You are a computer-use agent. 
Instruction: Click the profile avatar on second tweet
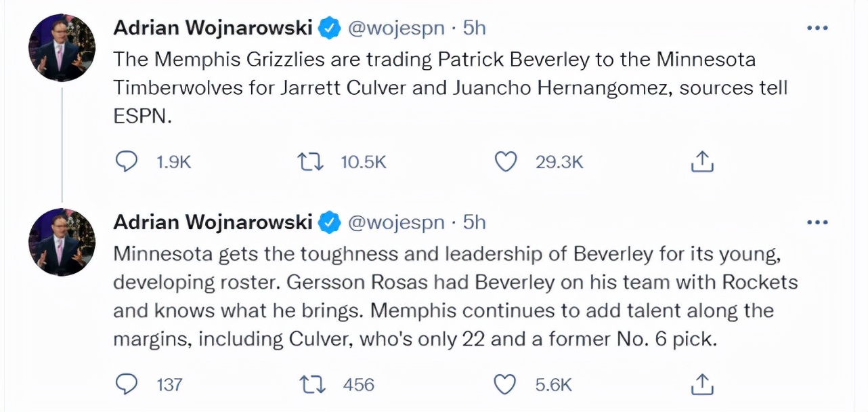(x=62, y=243)
